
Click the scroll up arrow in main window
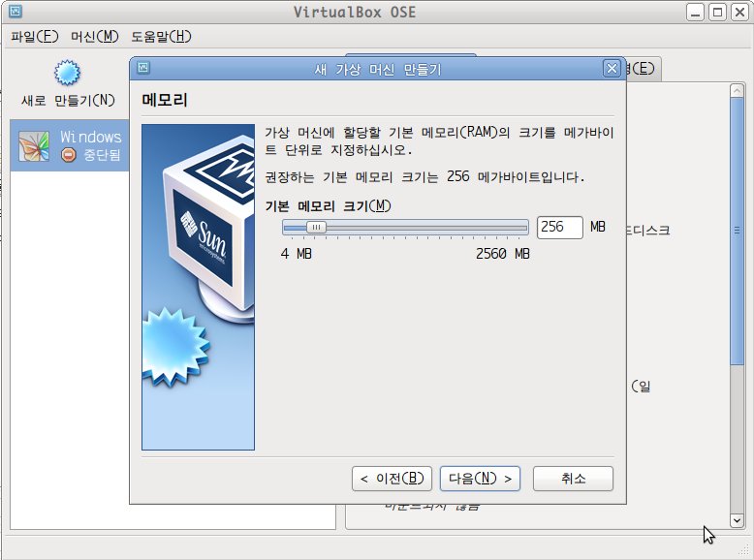[737, 90]
